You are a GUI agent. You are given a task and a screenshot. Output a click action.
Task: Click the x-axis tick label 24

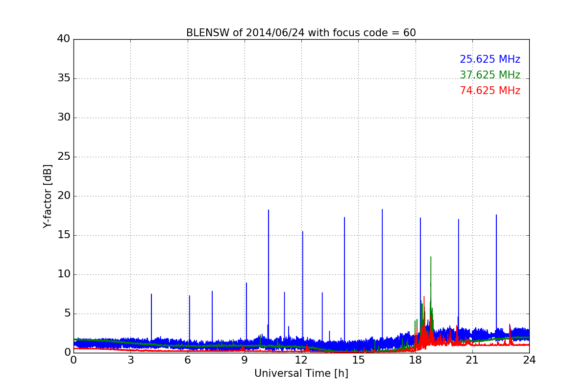pos(529,360)
